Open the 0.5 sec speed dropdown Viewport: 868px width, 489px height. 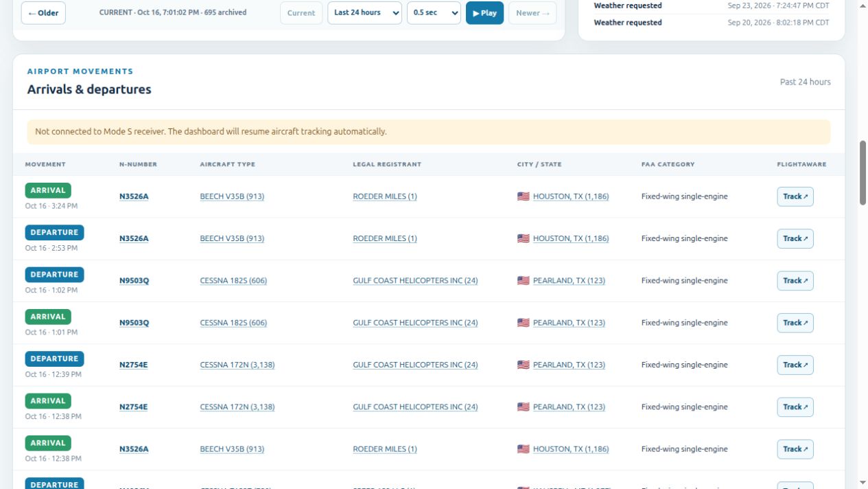(434, 13)
